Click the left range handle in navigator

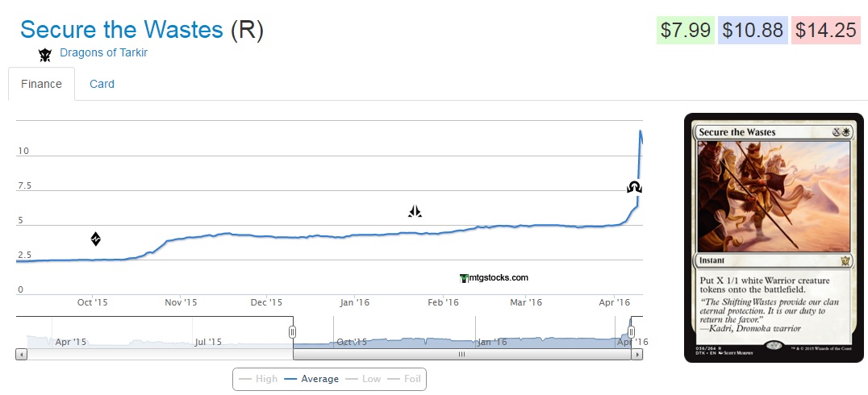[293, 331]
